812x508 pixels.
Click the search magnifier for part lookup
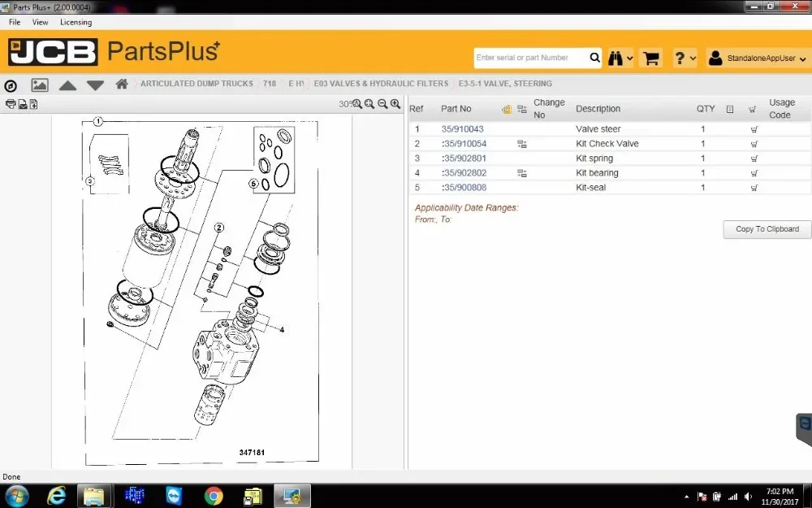point(594,58)
